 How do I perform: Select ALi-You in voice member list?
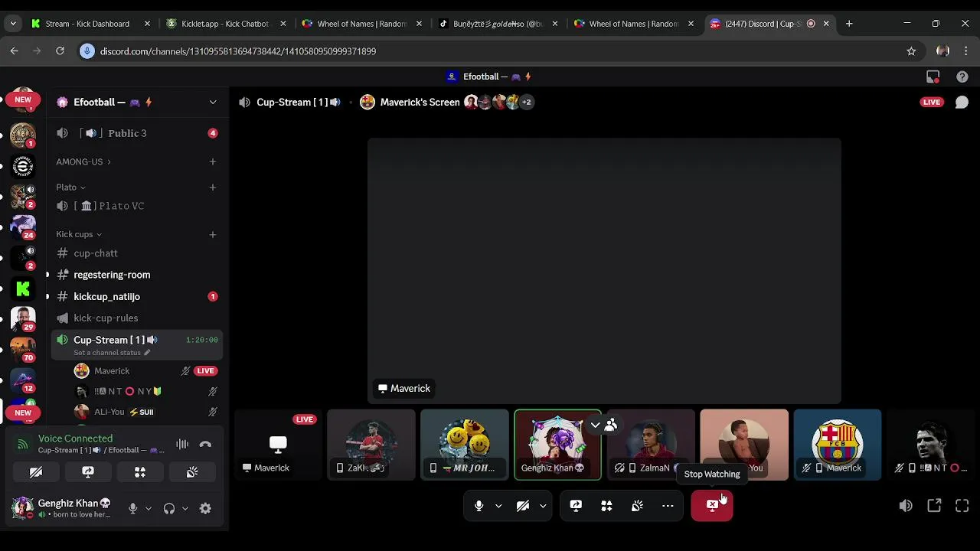tap(145, 412)
